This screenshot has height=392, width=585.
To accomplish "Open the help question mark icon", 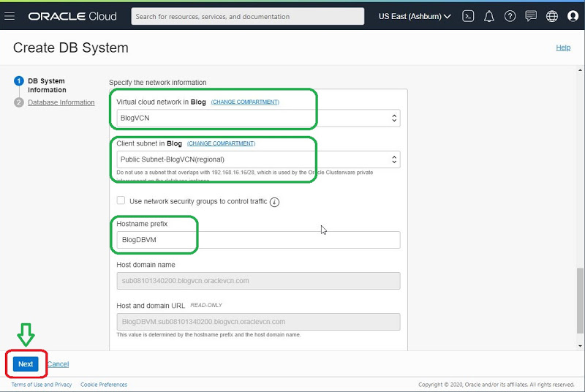I will click(510, 16).
